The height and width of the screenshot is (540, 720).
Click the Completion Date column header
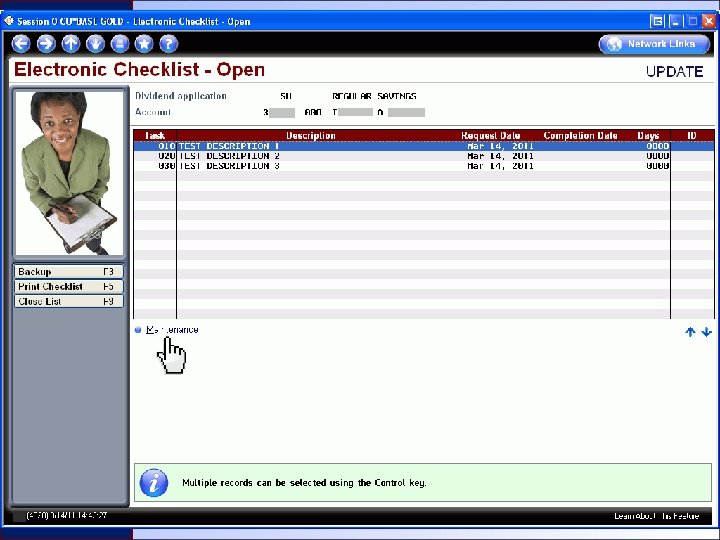pos(580,135)
